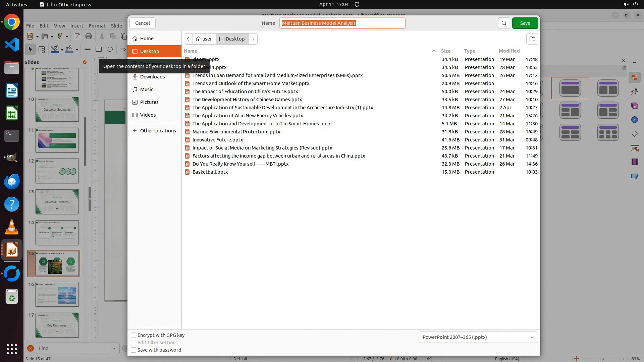Open the Gallery sidebar icon
The width and height of the screenshot is (644, 362).
coord(634,106)
